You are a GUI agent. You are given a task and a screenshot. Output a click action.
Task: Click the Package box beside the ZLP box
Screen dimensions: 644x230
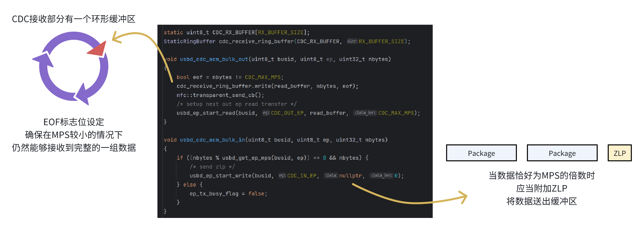[x=562, y=153]
